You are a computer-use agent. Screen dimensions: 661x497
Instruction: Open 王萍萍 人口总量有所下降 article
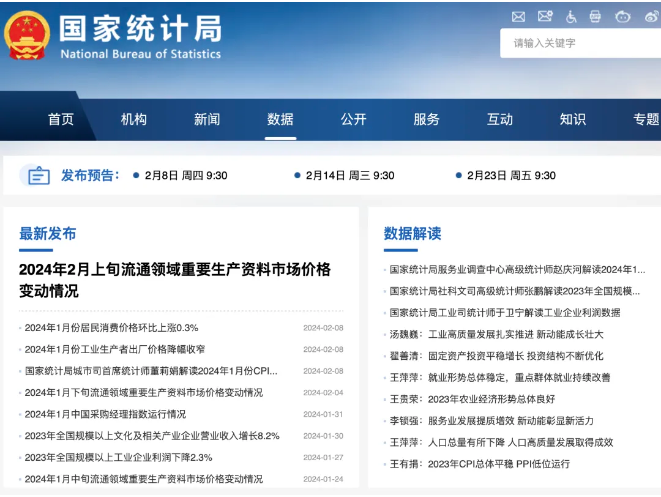[501, 442]
